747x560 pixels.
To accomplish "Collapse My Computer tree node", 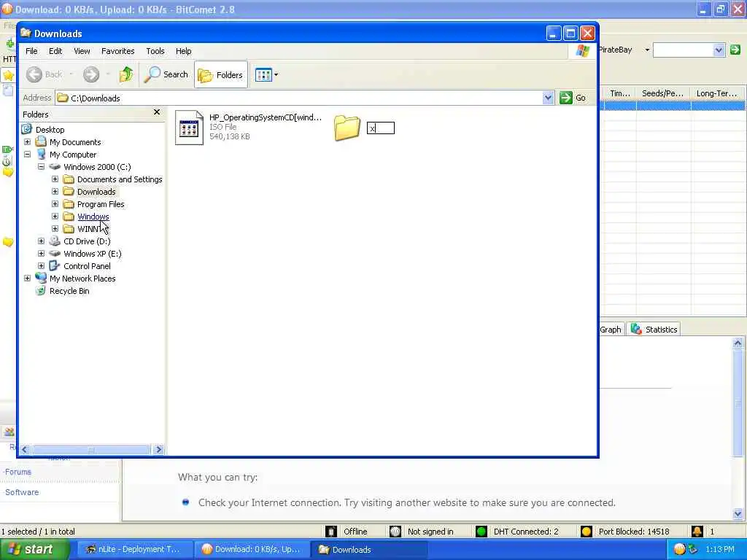I will point(27,155).
